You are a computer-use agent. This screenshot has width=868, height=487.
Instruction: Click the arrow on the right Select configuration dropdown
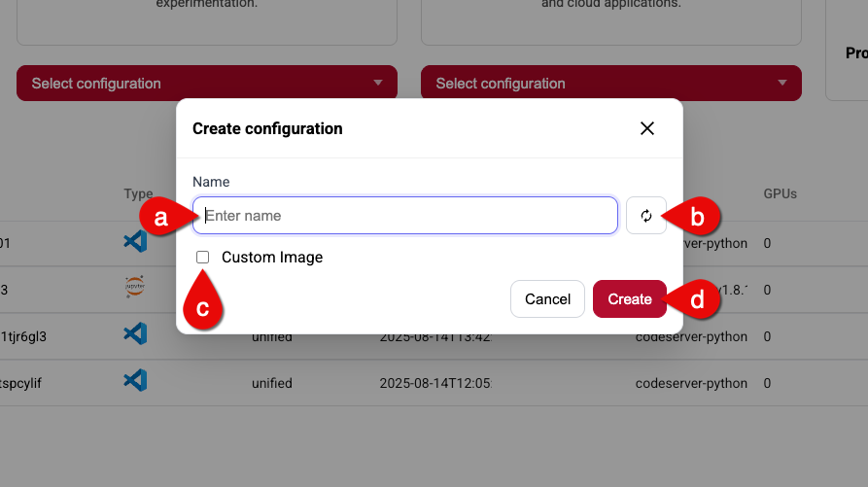[782, 84]
